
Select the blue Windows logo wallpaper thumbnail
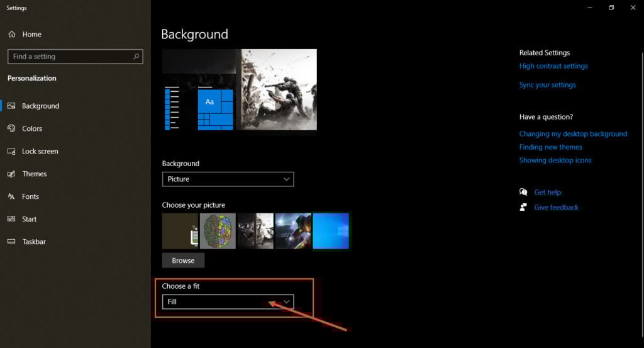pos(331,231)
